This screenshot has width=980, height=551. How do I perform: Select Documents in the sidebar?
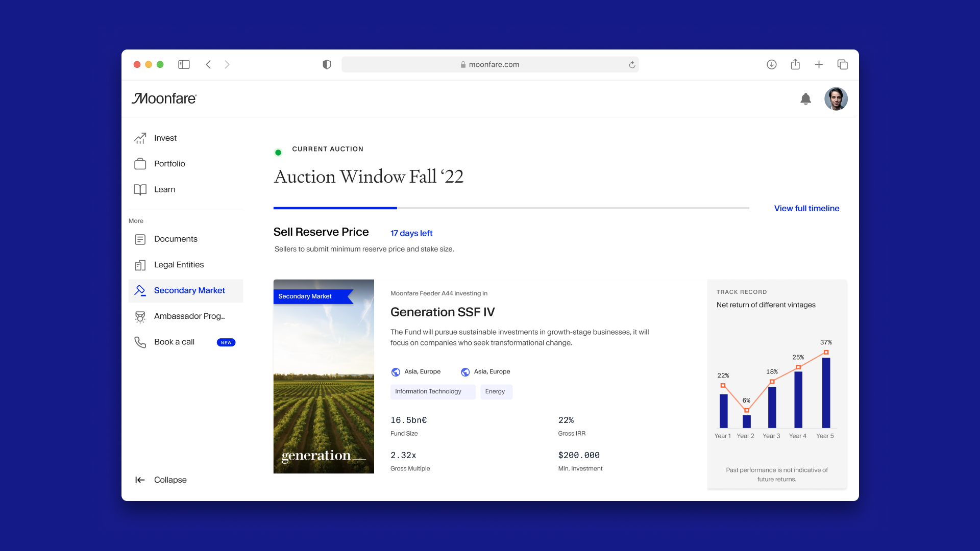pos(175,239)
